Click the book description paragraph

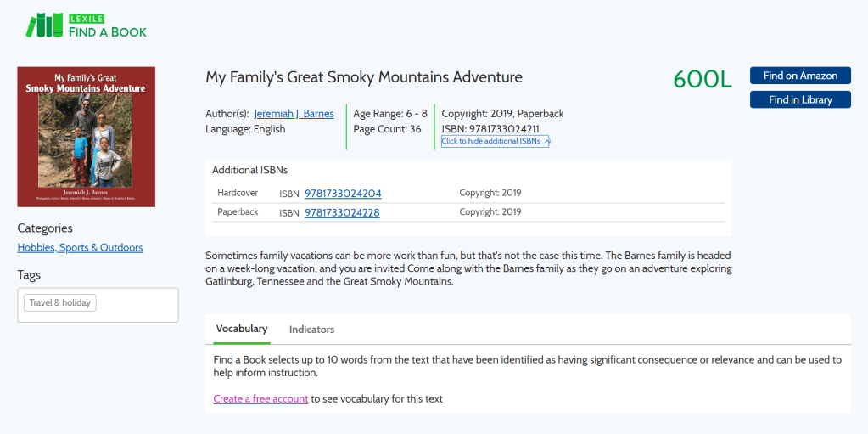[468, 268]
